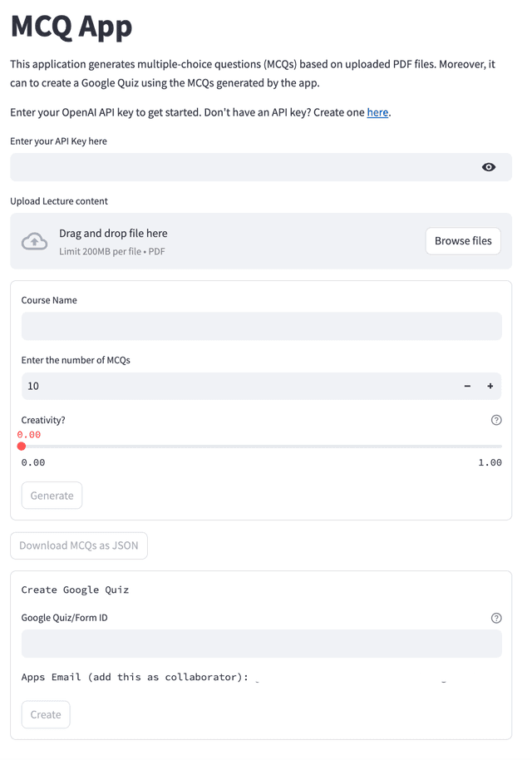Click the MCQ App page heading
Viewport: 532px width, 760px height.
point(71,27)
